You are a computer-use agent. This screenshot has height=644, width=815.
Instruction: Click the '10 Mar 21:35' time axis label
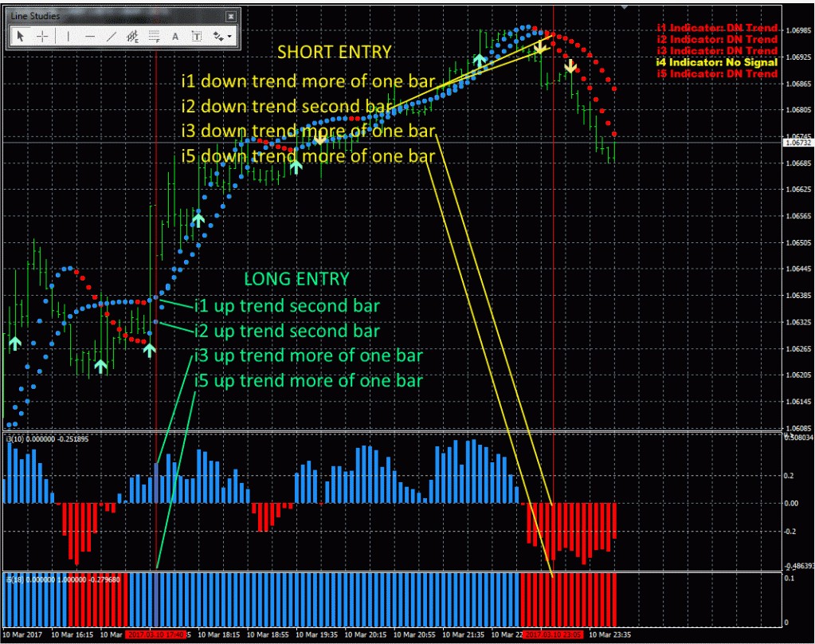point(463,634)
